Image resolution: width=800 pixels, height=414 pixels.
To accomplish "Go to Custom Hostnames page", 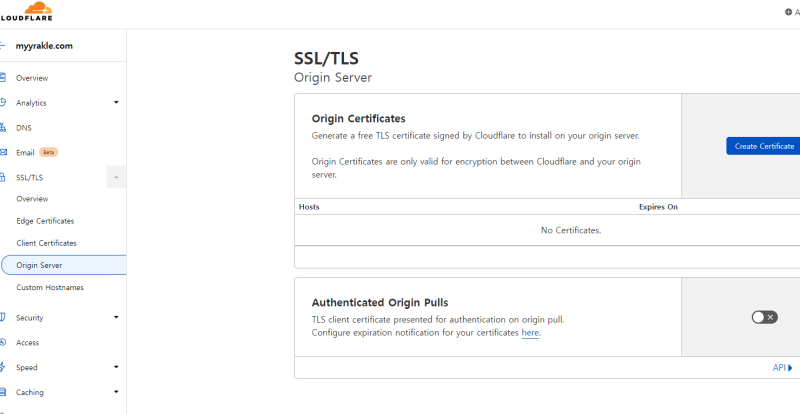I will [x=50, y=288].
